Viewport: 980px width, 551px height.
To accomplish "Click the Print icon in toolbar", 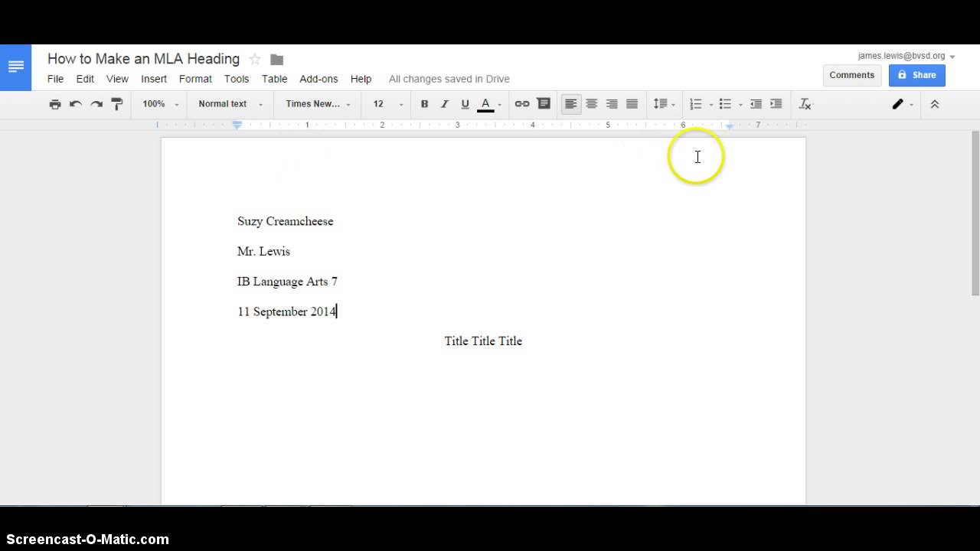I will pyautogui.click(x=55, y=104).
